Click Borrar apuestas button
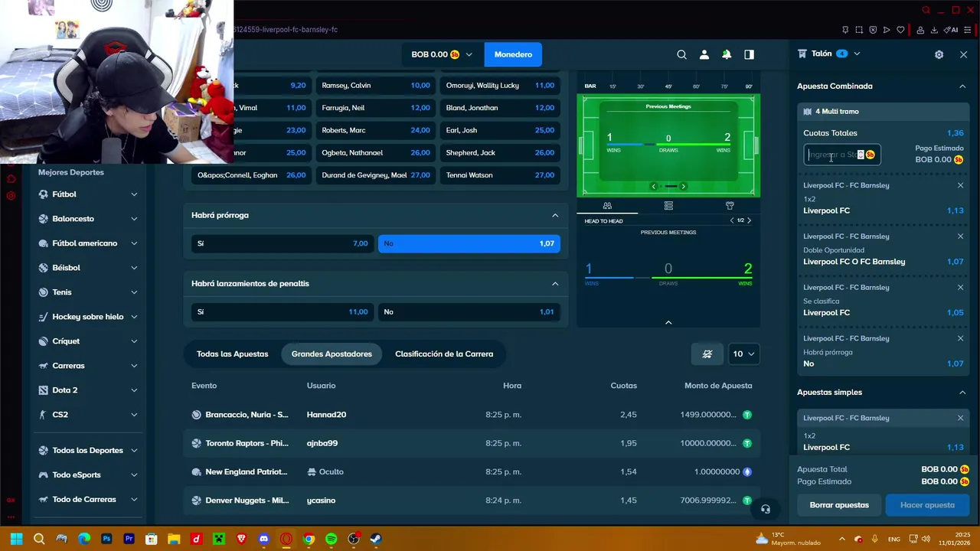The image size is (980, 551). point(839,505)
